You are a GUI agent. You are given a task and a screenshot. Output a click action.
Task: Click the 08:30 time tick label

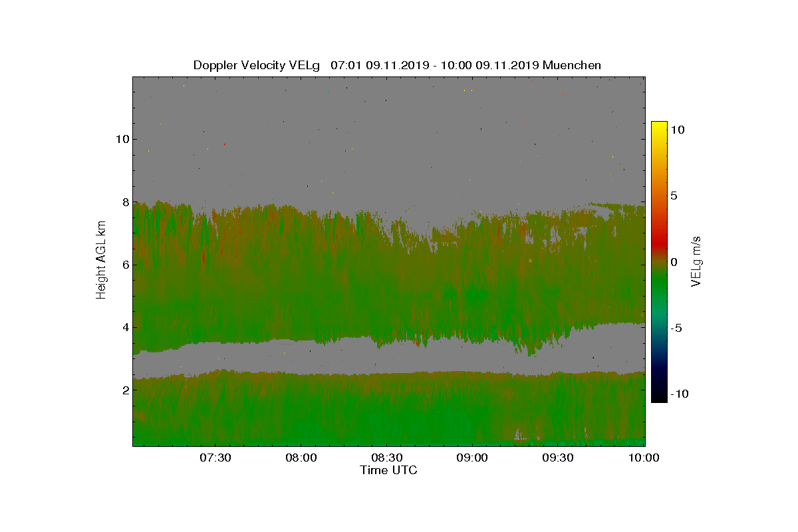[x=386, y=458]
